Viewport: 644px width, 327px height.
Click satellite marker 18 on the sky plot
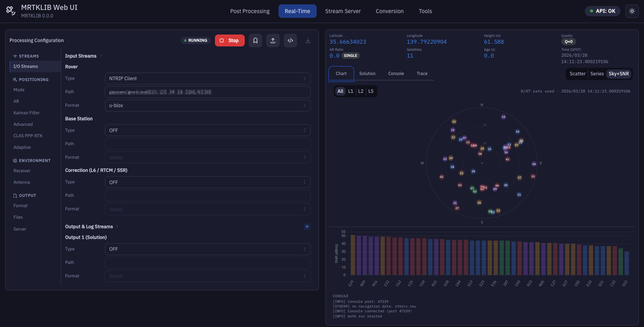point(452,167)
